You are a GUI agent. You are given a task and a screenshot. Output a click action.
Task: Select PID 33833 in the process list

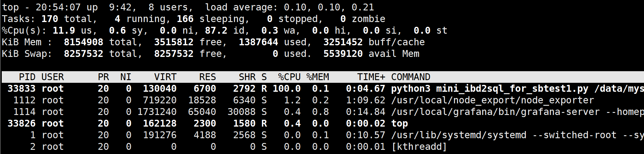[x=21, y=88]
